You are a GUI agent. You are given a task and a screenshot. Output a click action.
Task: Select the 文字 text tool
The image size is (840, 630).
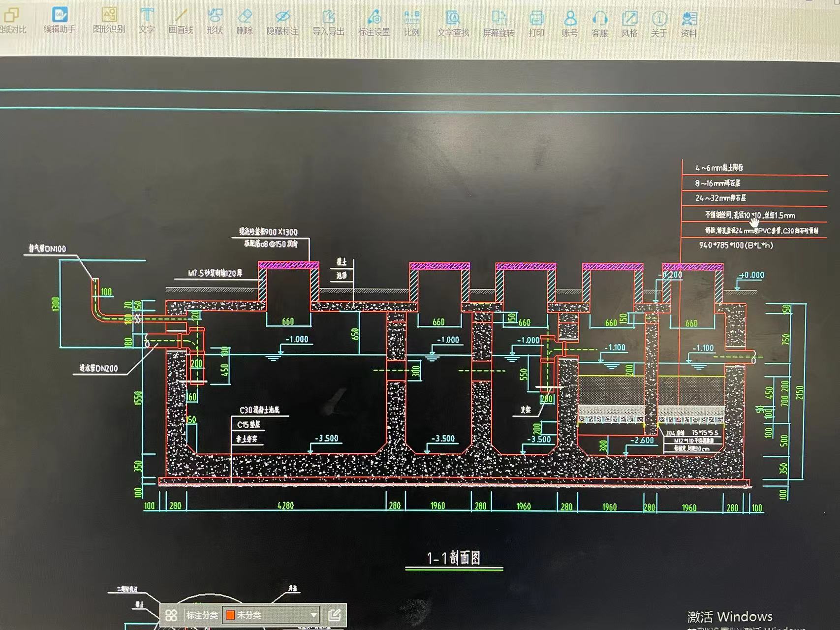[x=147, y=21]
